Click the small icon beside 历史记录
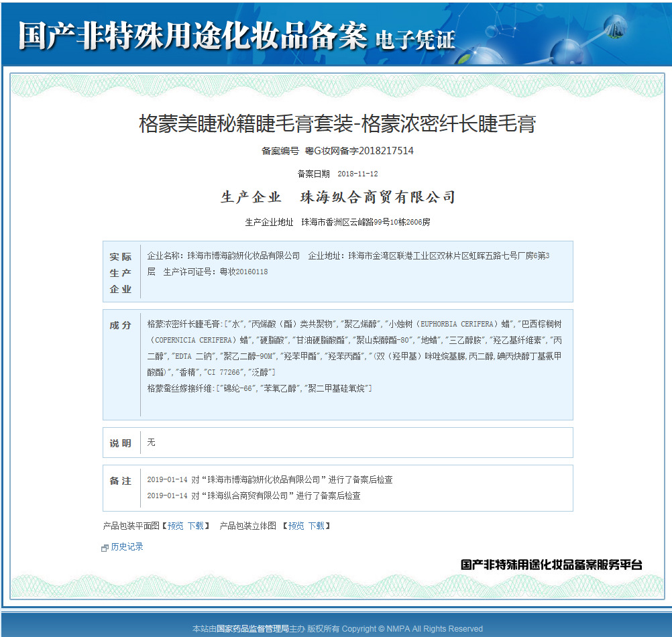This screenshot has height=637, width=672. click(x=105, y=548)
